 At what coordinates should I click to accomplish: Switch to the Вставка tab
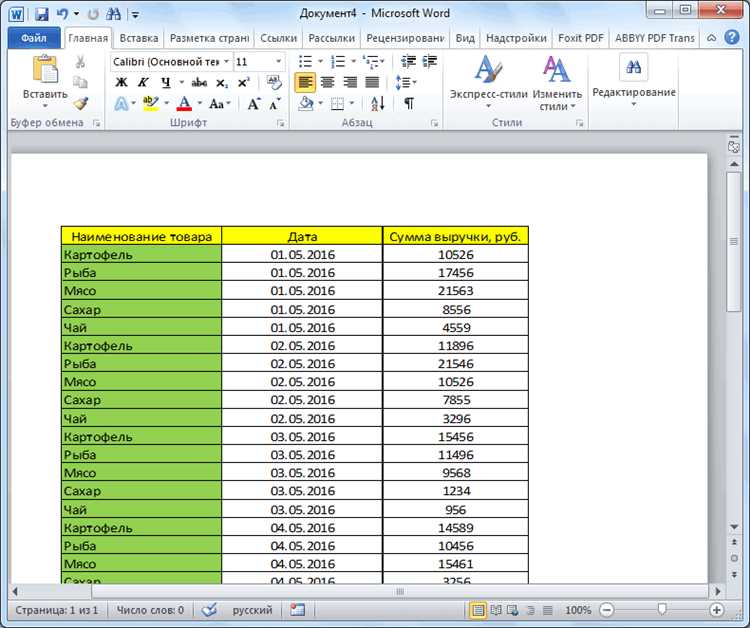point(139,38)
